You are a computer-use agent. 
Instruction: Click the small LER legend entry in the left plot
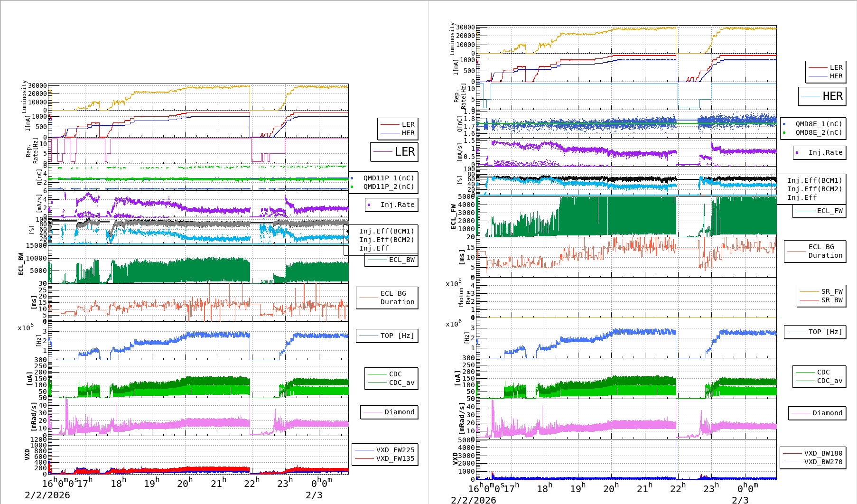[408, 124]
